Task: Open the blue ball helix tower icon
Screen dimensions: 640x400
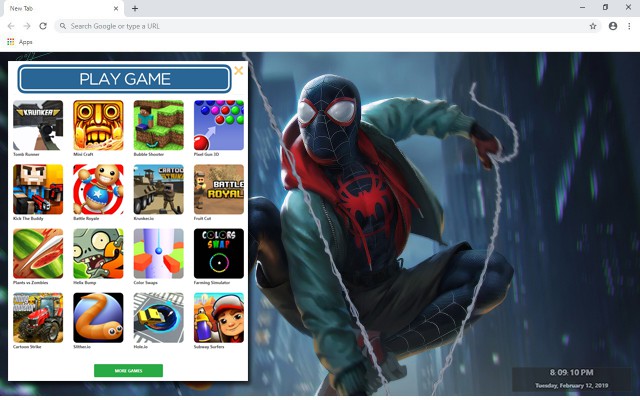Action: click(x=159, y=253)
